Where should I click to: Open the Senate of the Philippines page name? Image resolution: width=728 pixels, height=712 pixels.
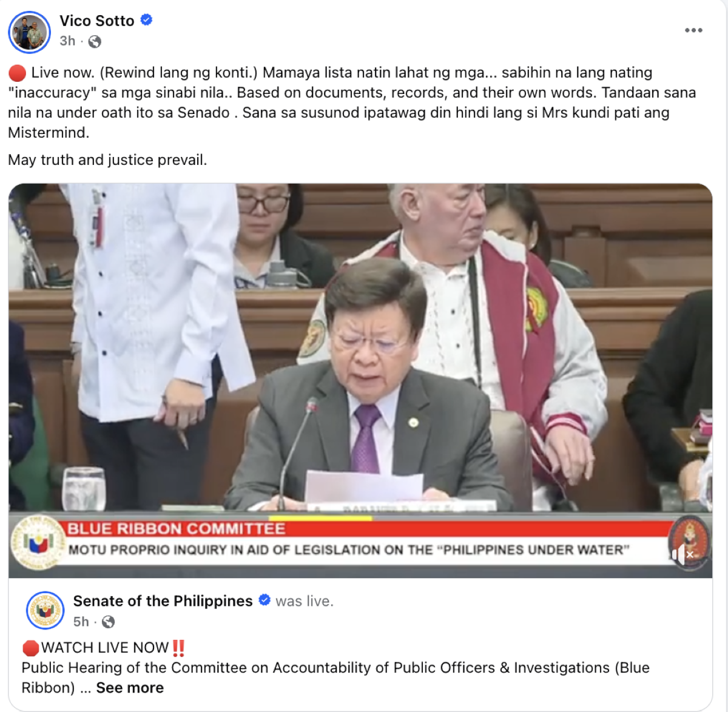tap(163, 601)
